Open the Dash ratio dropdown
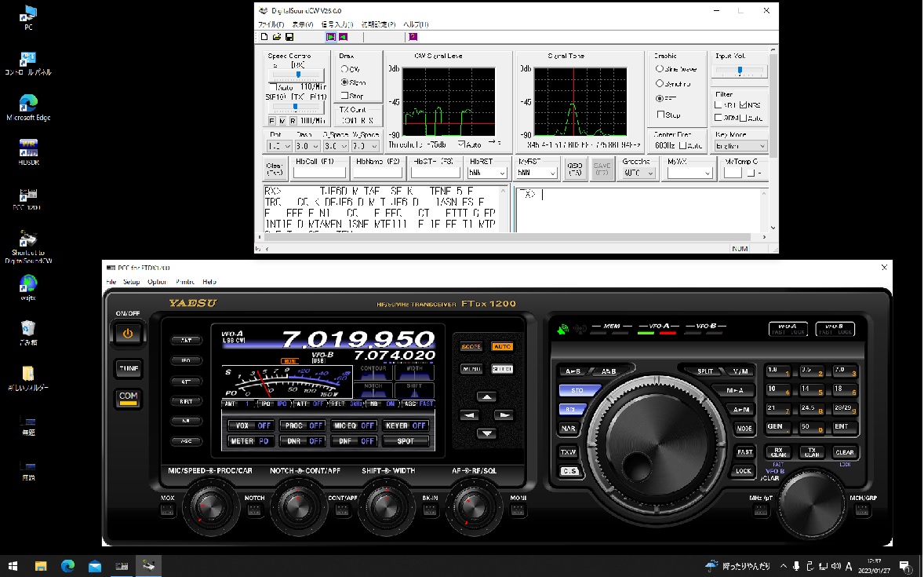Screen dimensions: 924x577 pos(307,146)
